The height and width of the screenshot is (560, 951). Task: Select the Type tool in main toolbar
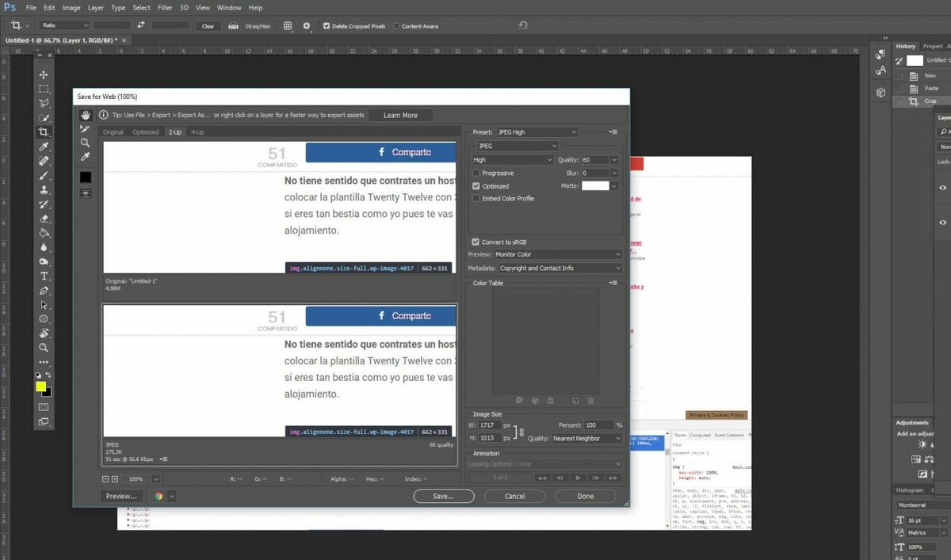44,276
